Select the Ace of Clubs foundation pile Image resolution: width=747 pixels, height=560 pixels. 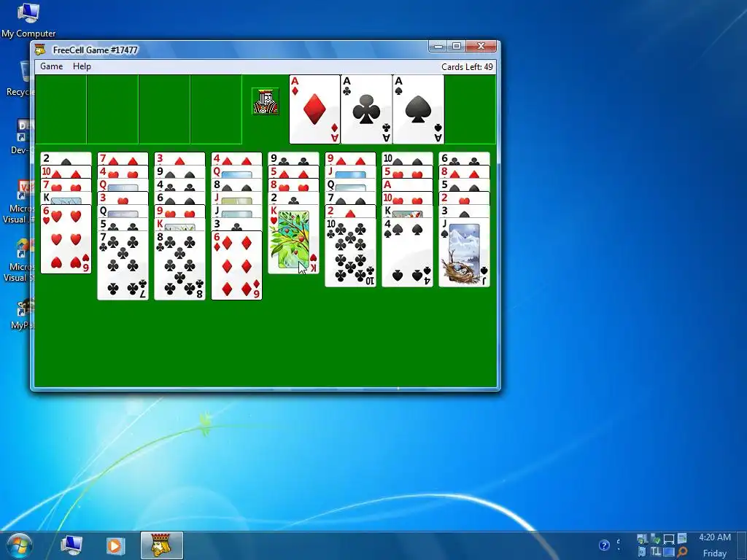366,109
